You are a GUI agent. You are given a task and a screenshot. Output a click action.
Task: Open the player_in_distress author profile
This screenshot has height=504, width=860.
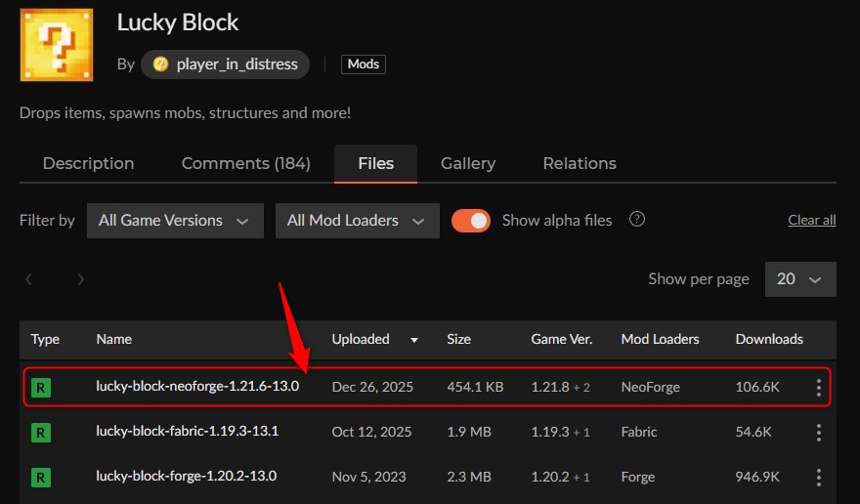(226, 64)
